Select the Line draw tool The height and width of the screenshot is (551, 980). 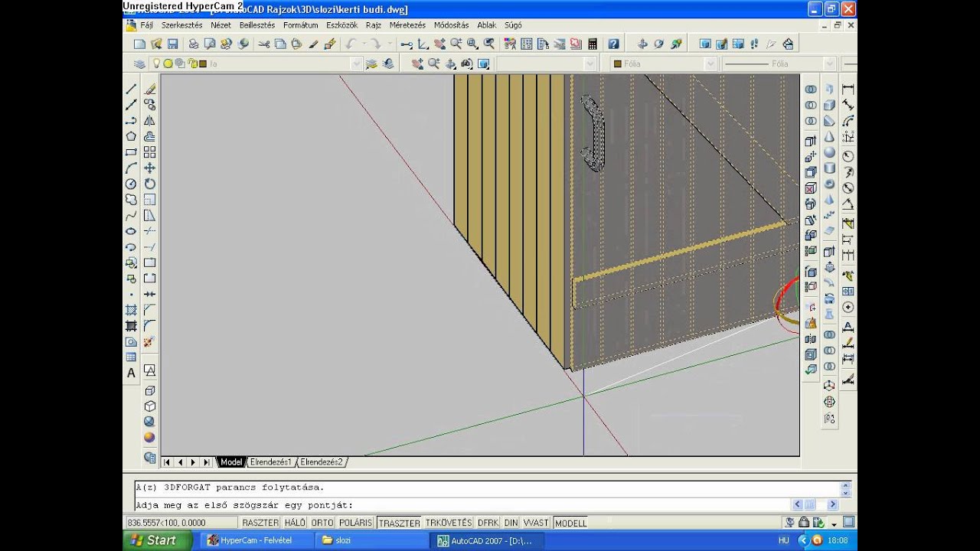(x=131, y=90)
